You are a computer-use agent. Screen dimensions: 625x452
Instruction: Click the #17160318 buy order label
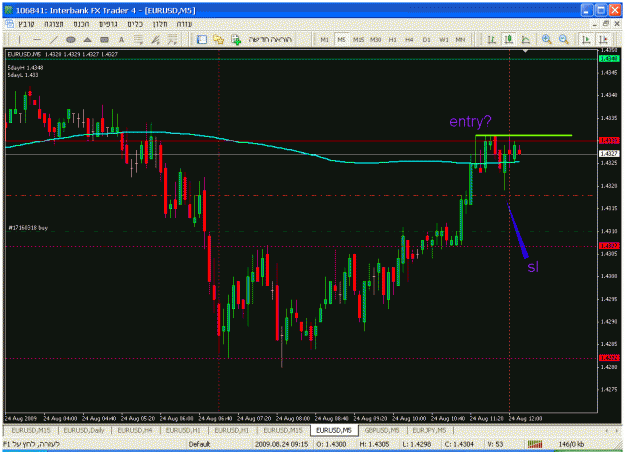point(28,228)
